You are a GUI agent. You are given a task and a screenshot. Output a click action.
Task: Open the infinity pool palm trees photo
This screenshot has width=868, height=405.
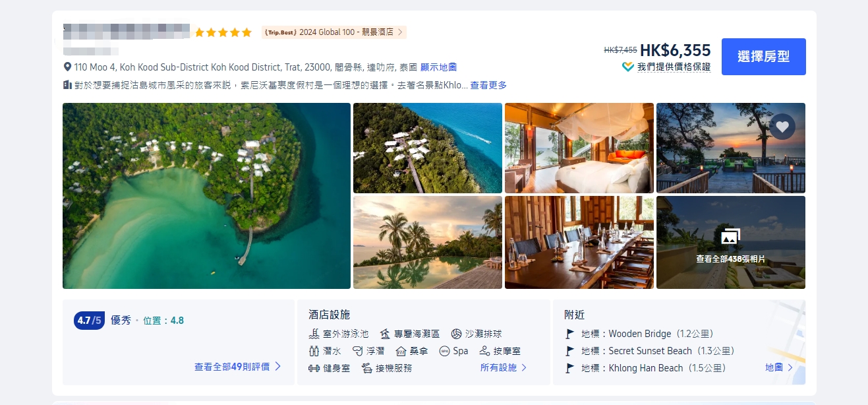click(x=428, y=242)
